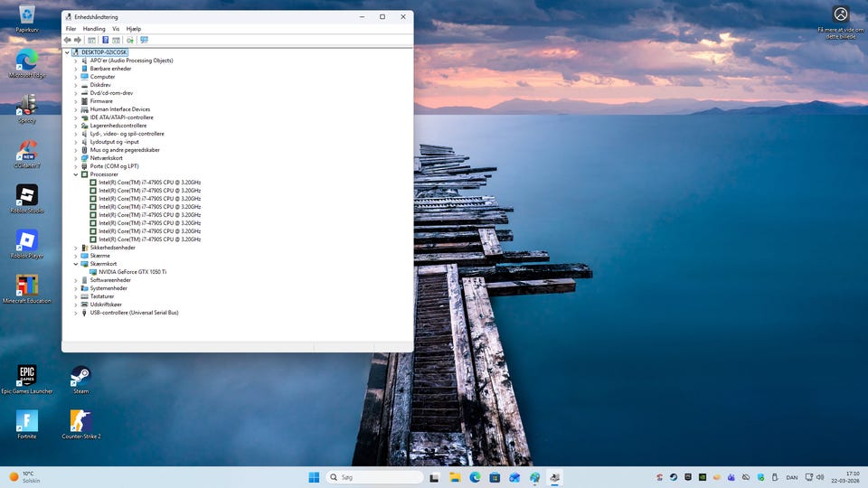Screen dimensions: 868x488
Task: Click the scan for hardware changes toolbar icon
Action: pos(130,40)
